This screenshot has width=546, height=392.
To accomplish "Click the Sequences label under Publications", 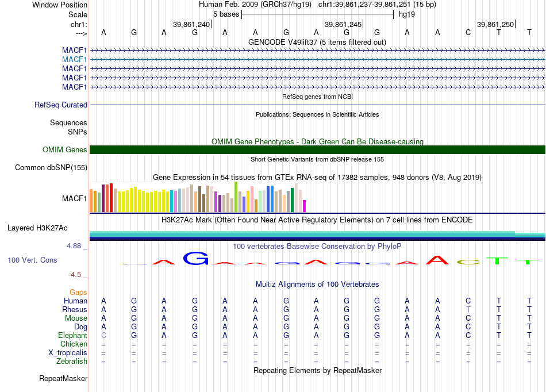I will click(x=68, y=122).
